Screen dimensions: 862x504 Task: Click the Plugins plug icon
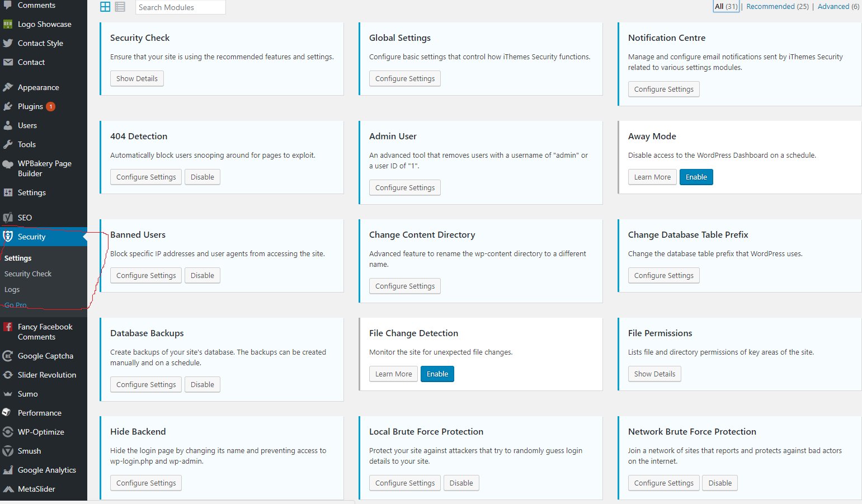(8, 106)
